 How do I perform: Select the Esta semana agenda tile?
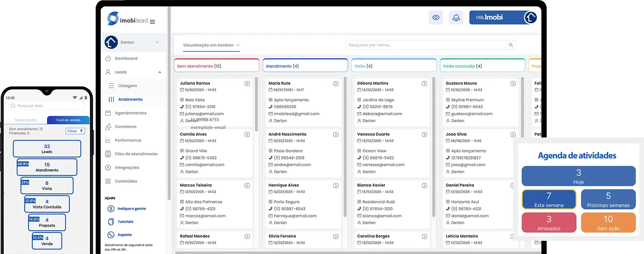(549, 199)
